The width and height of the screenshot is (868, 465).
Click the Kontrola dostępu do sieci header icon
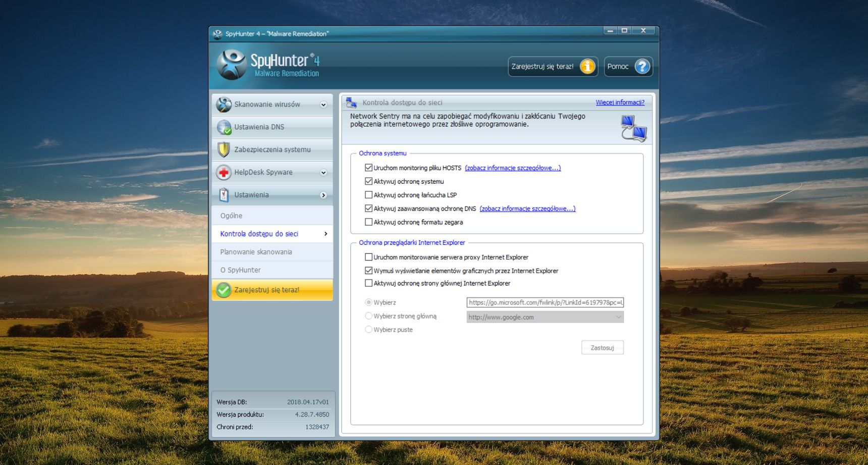352,102
